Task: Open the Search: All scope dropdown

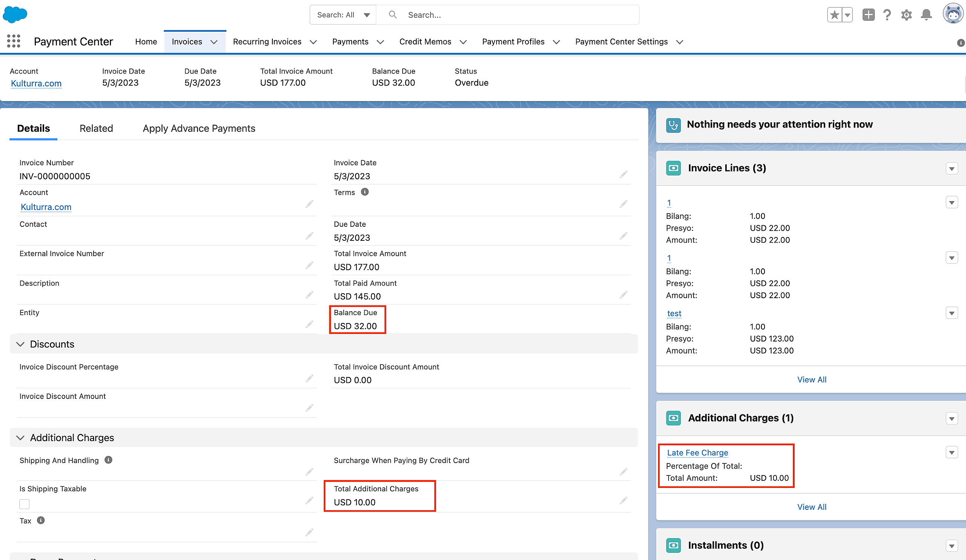Action: click(343, 15)
